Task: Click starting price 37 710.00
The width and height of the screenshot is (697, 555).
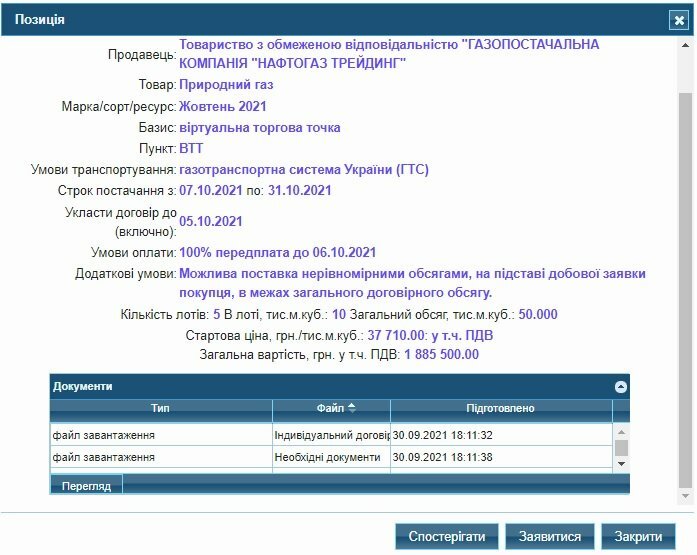Action: [x=396, y=335]
